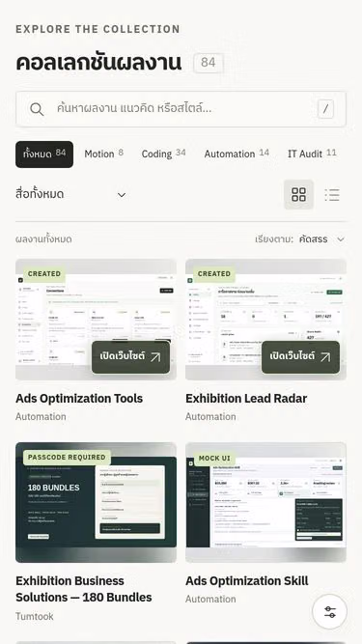Click the search magnifier icon
Viewport: 362px width, 644px height.
tap(37, 109)
